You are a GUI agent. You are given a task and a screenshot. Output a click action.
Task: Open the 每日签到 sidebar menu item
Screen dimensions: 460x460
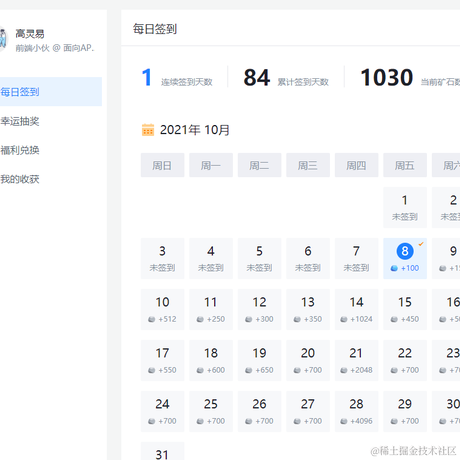pyautogui.click(x=51, y=92)
